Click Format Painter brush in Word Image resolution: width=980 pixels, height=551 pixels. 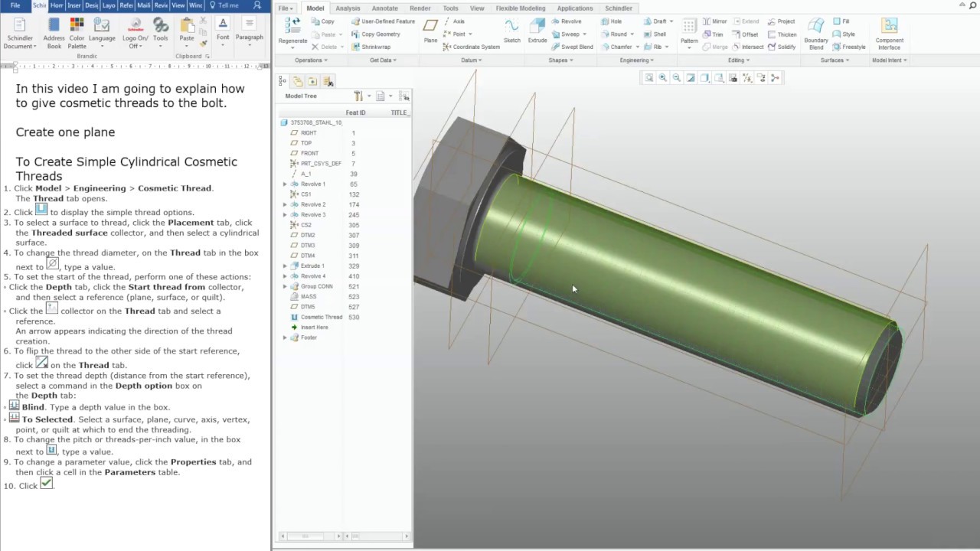[x=204, y=44]
